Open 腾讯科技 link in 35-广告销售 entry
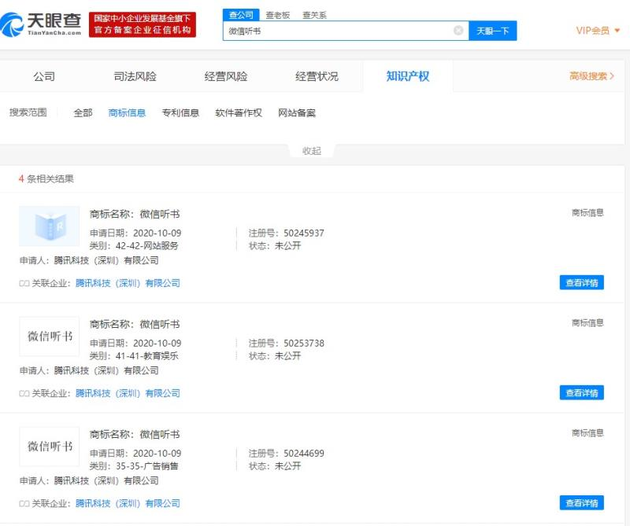Screen dimensions: 630x526 click(128, 503)
